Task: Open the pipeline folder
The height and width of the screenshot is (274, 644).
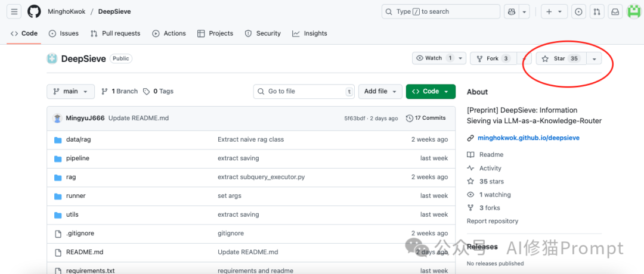Action: [78, 158]
